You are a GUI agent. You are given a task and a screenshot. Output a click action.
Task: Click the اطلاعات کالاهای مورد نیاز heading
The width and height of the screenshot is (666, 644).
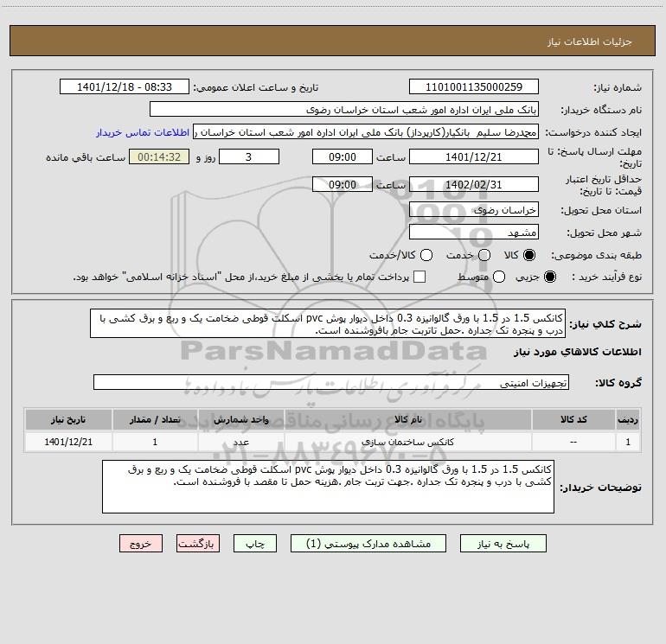point(578,352)
